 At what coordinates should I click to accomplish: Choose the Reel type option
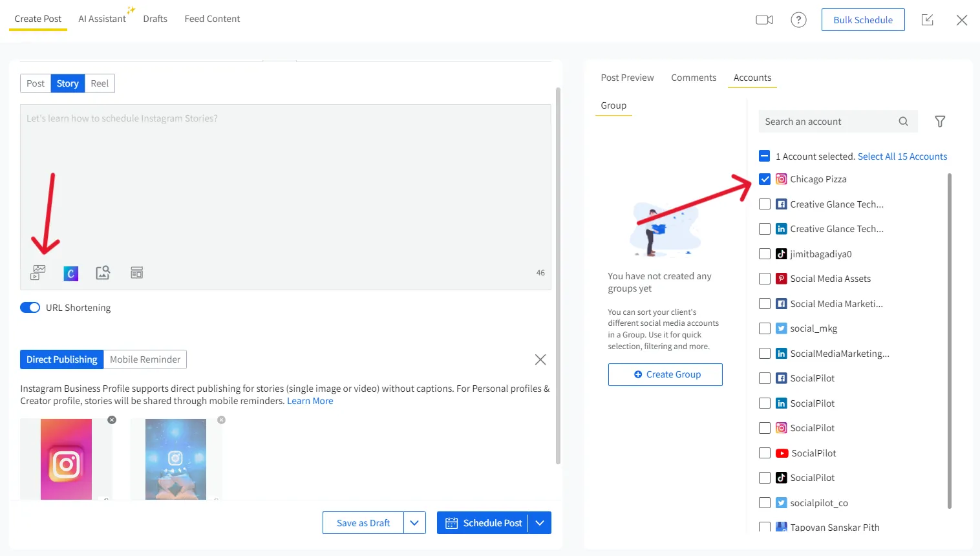pyautogui.click(x=100, y=83)
